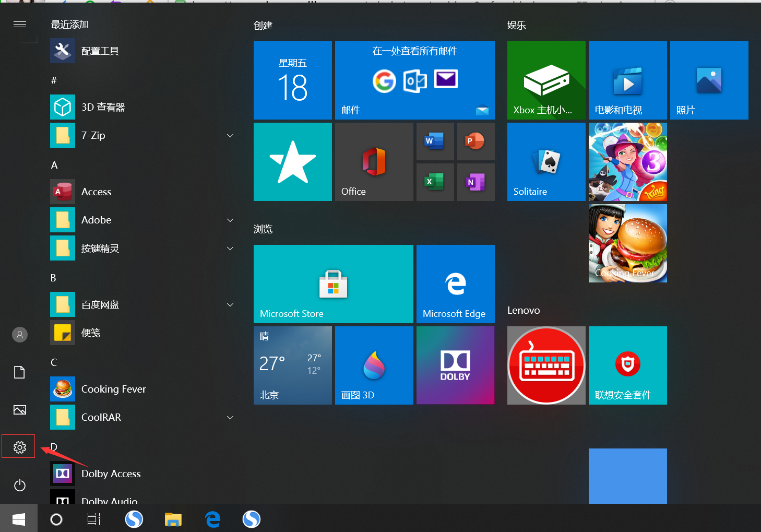Click the B letter group header

53,278
